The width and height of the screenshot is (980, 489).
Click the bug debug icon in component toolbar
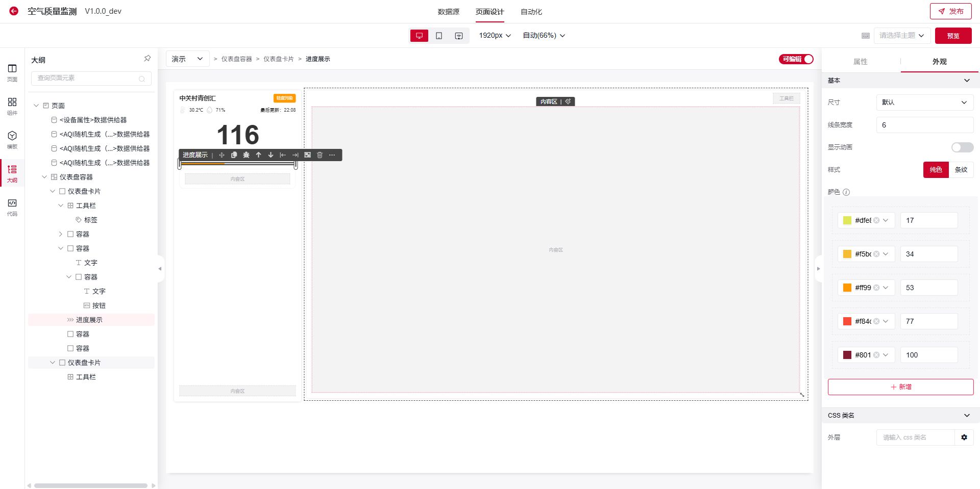coord(246,155)
